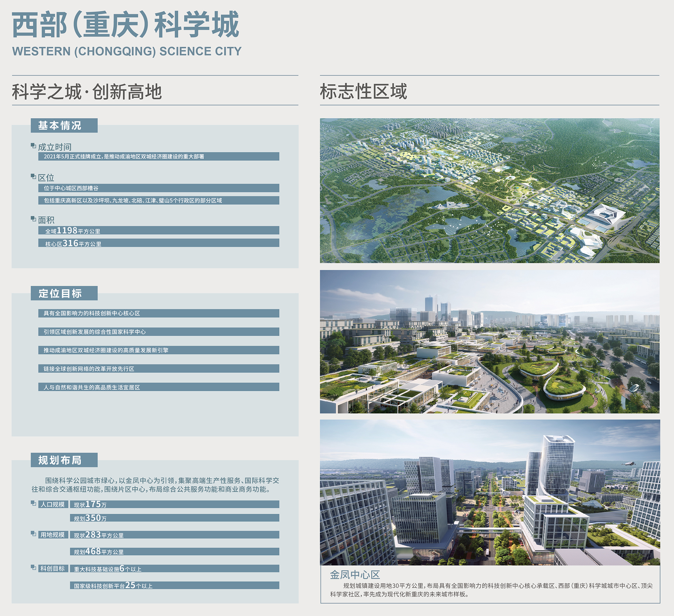Click the 重大科技基础设施6个以上 bar
Image resolution: width=674 pixels, height=616 pixels.
tap(174, 568)
